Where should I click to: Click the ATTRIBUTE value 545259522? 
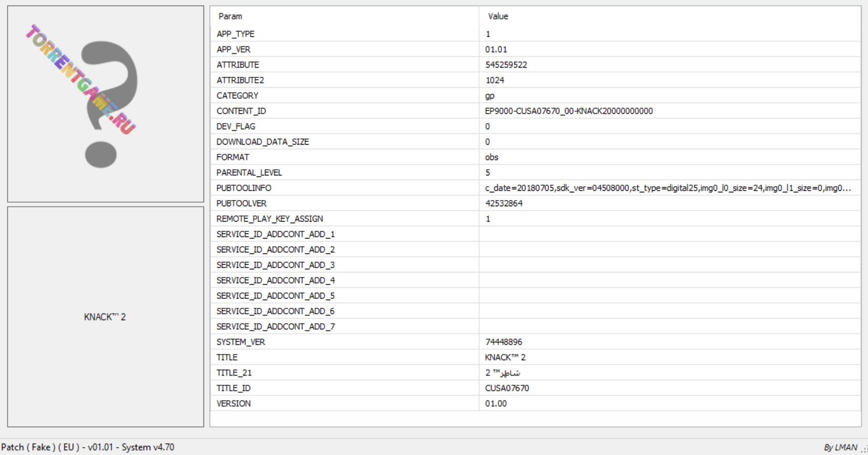tap(506, 65)
